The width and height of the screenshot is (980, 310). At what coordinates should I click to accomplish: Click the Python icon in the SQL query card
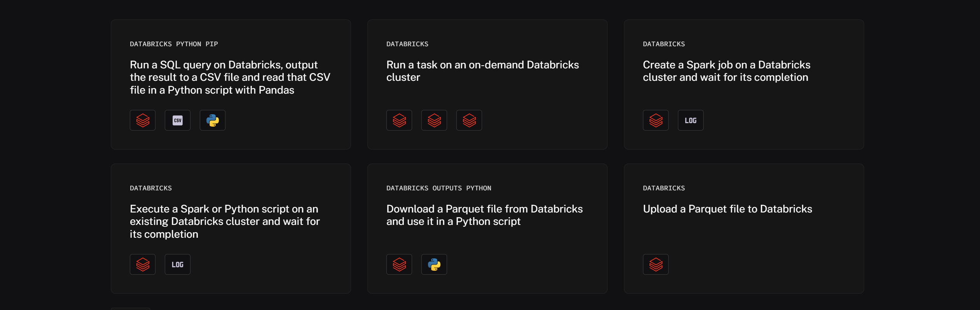[x=213, y=120]
